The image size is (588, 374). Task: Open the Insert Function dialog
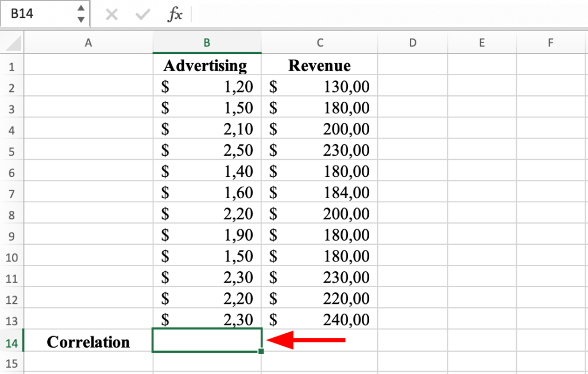click(x=175, y=15)
